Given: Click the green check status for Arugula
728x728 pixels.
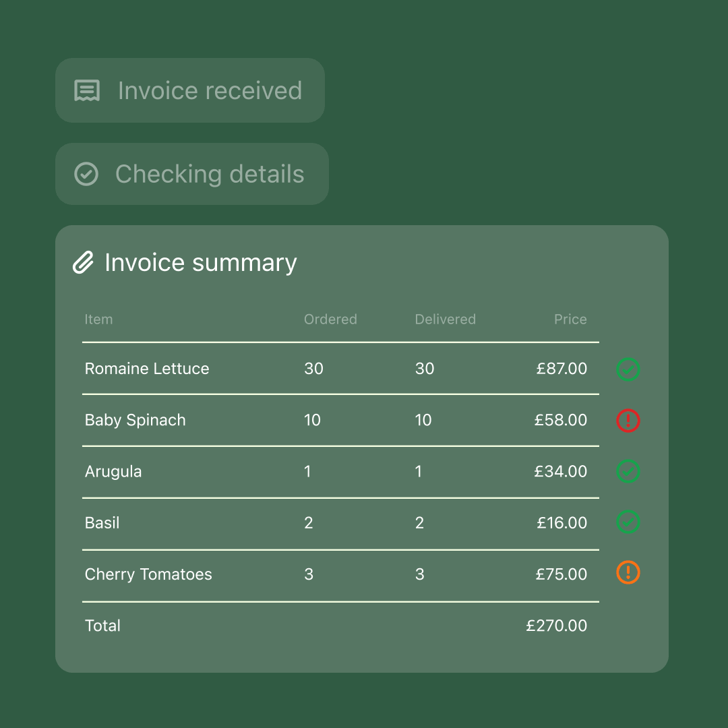Looking at the screenshot, I should coord(628,471).
